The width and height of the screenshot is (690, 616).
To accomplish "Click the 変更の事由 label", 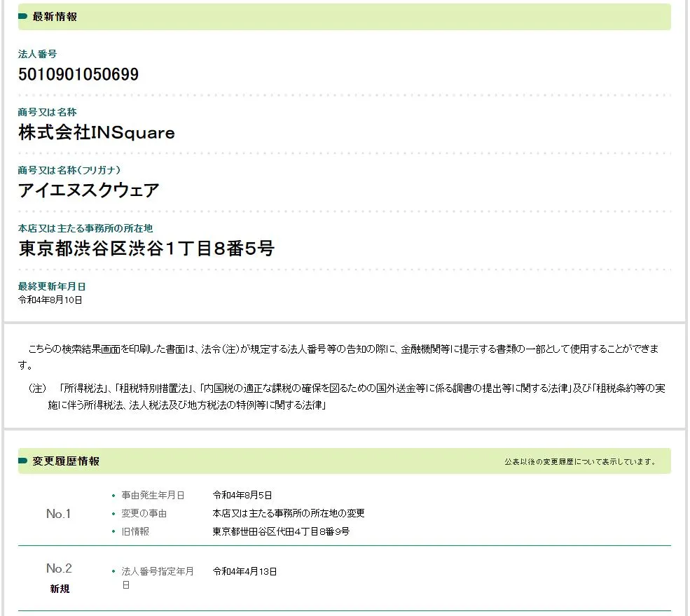I will 144,513.
